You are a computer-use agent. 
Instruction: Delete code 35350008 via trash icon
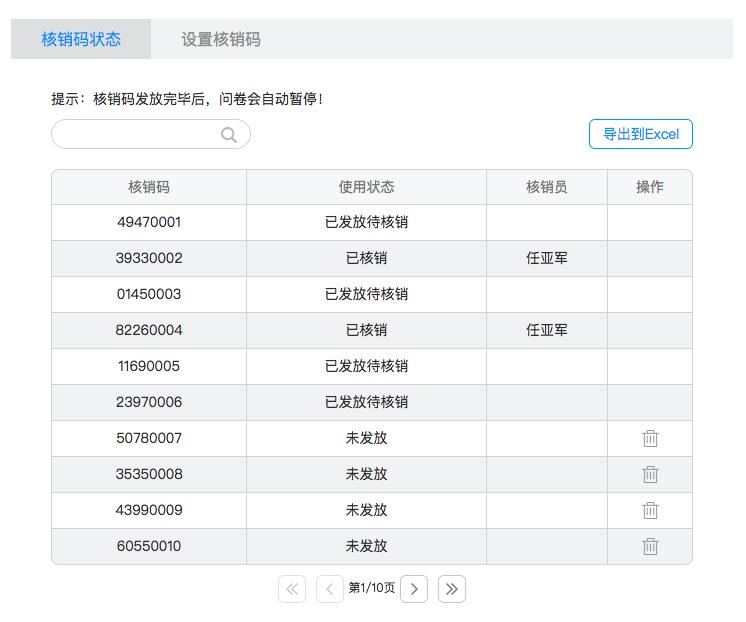(650, 474)
